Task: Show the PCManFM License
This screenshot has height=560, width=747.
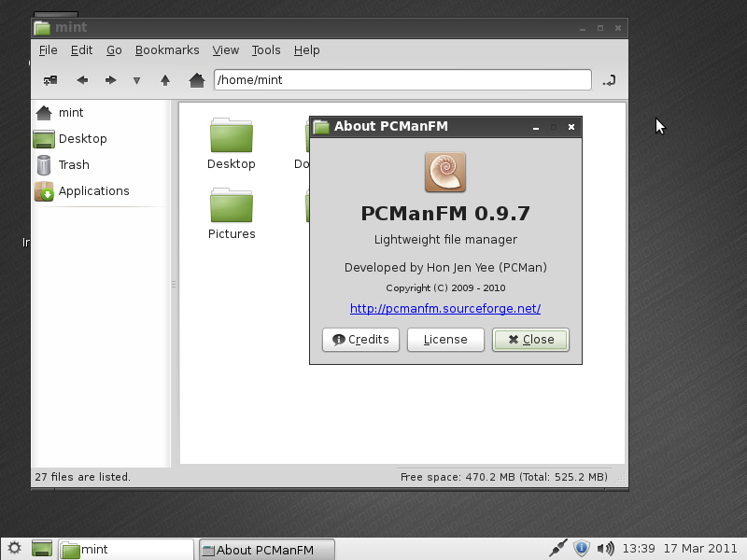Action: (445, 340)
